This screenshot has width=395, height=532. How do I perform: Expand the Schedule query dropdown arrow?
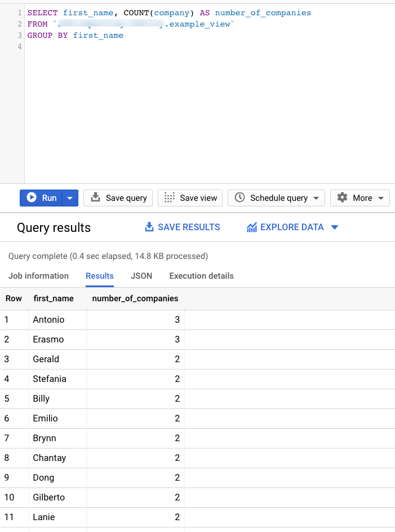pos(316,198)
